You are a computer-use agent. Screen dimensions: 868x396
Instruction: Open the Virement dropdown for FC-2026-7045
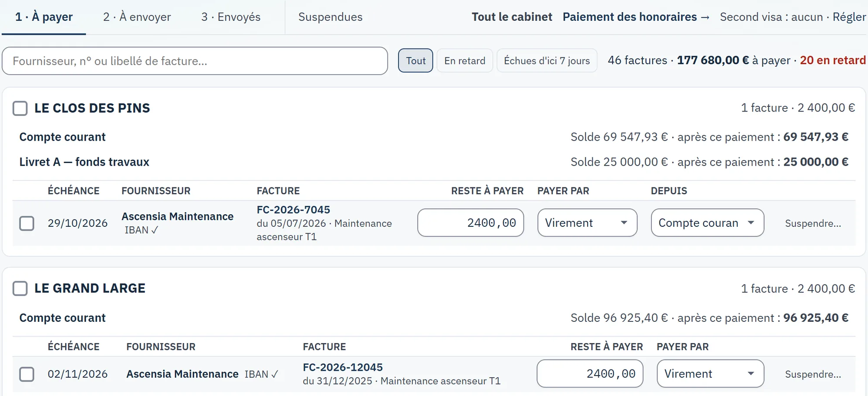(x=587, y=223)
